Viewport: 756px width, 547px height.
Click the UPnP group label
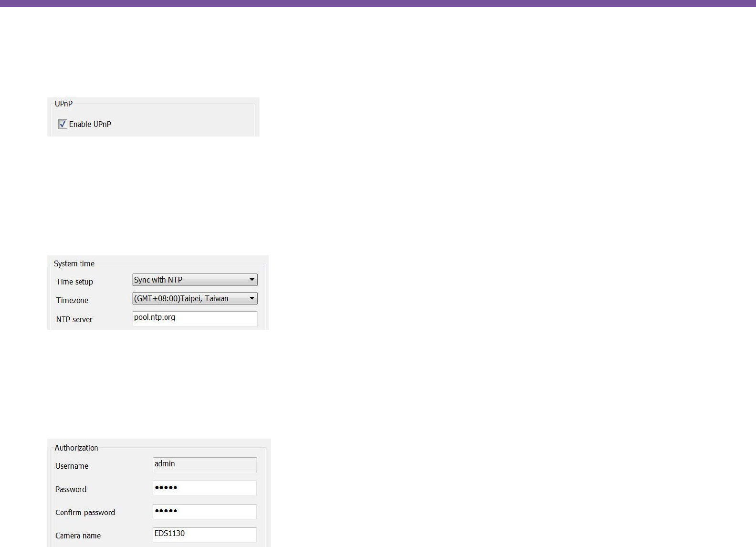pyautogui.click(x=63, y=104)
